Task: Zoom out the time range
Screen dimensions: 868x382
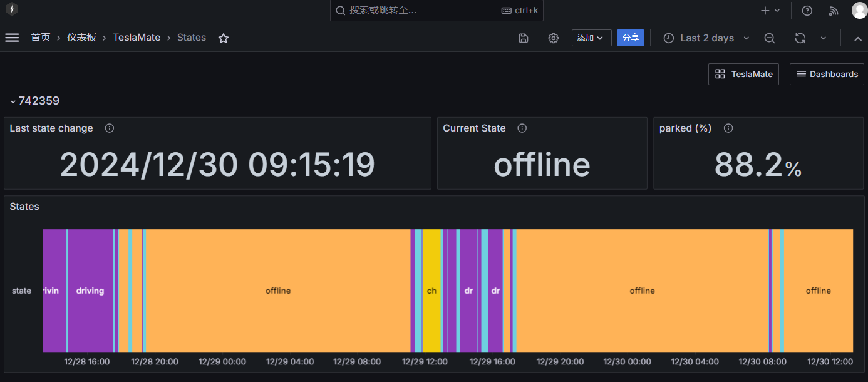Action: (x=770, y=38)
